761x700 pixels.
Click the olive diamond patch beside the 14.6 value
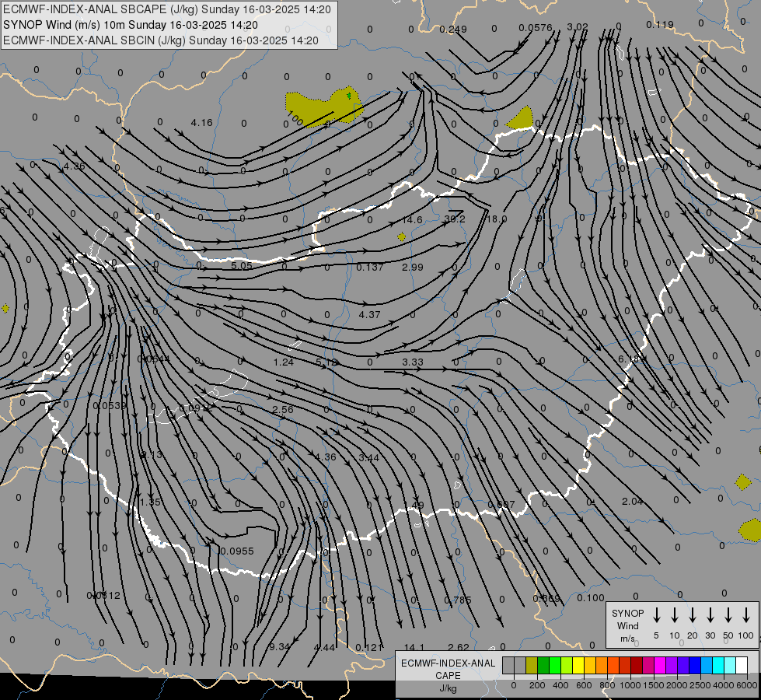[401, 237]
